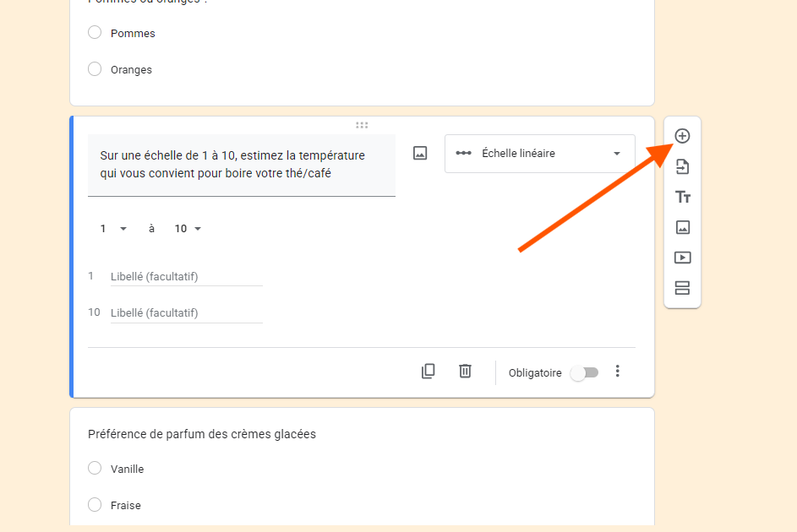The width and height of the screenshot is (797, 532).
Task: Click the drag handle of the question card
Action: [x=362, y=125]
